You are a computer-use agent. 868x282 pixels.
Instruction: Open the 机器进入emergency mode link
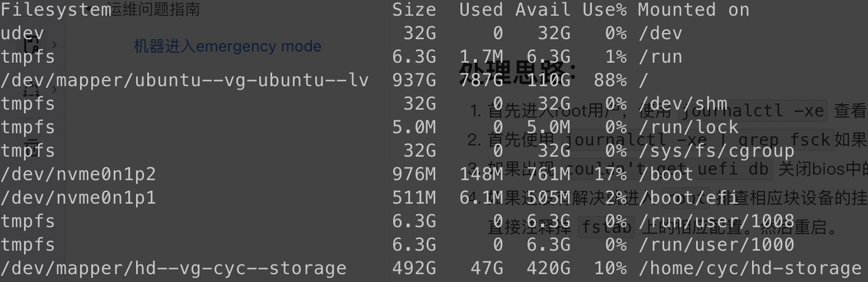pos(227,46)
